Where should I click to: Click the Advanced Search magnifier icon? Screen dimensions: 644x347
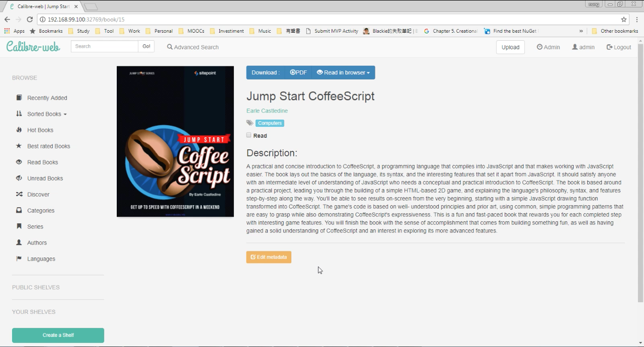click(170, 47)
